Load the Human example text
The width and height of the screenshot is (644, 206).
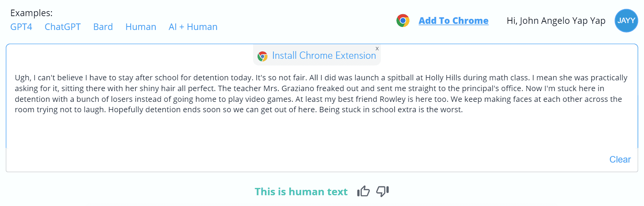click(x=141, y=27)
